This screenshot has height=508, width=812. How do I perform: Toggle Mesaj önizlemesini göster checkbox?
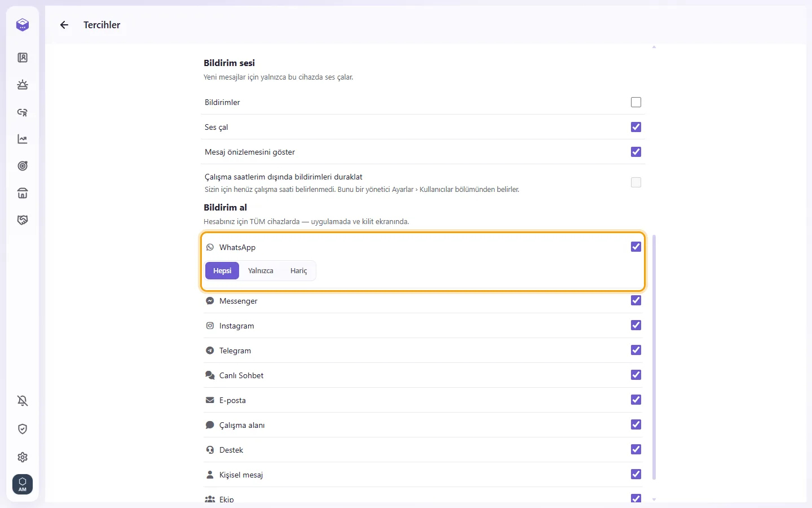pyautogui.click(x=636, y=152)
